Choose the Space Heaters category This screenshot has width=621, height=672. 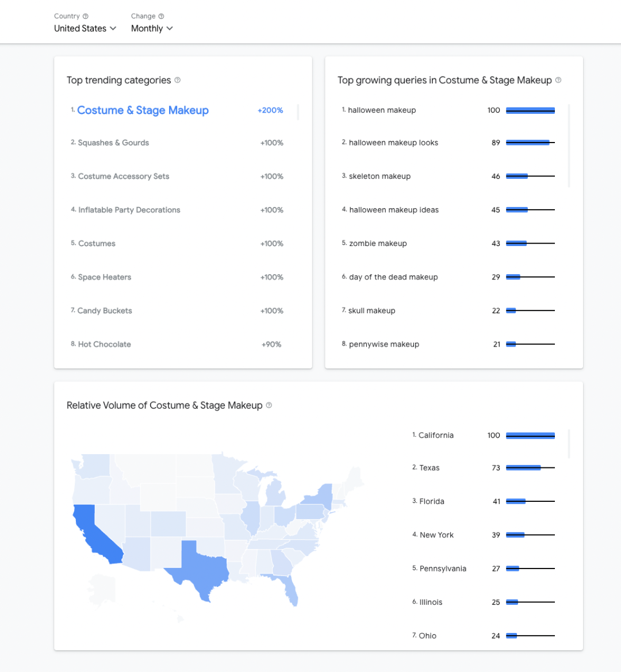pyautogui.click(x=105, y=277)
